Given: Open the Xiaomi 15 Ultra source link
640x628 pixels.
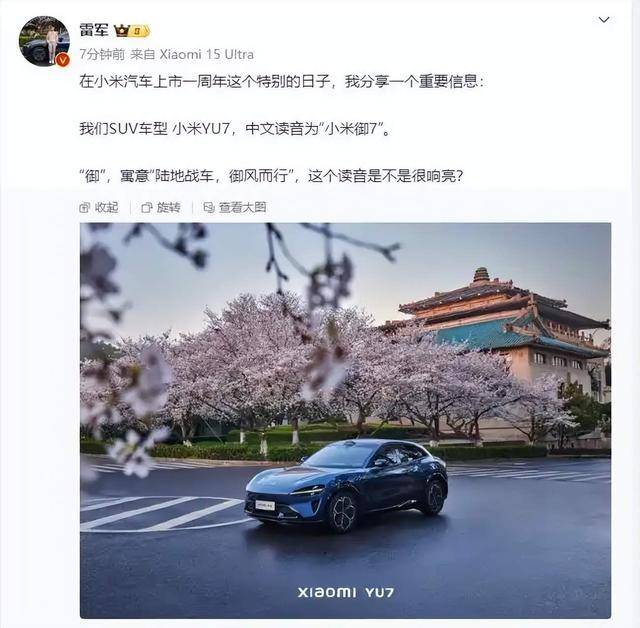Looking at the screenshot, I should click(x=207, y=55).
